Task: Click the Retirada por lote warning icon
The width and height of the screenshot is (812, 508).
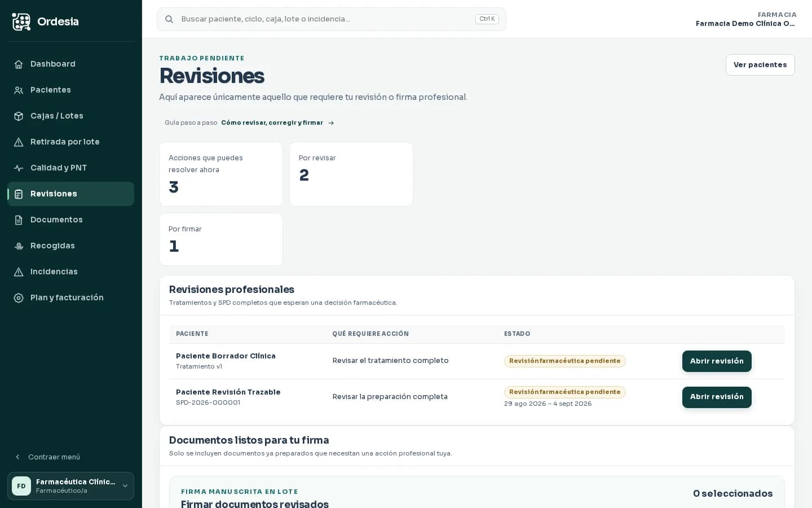Action: point(19,142)
